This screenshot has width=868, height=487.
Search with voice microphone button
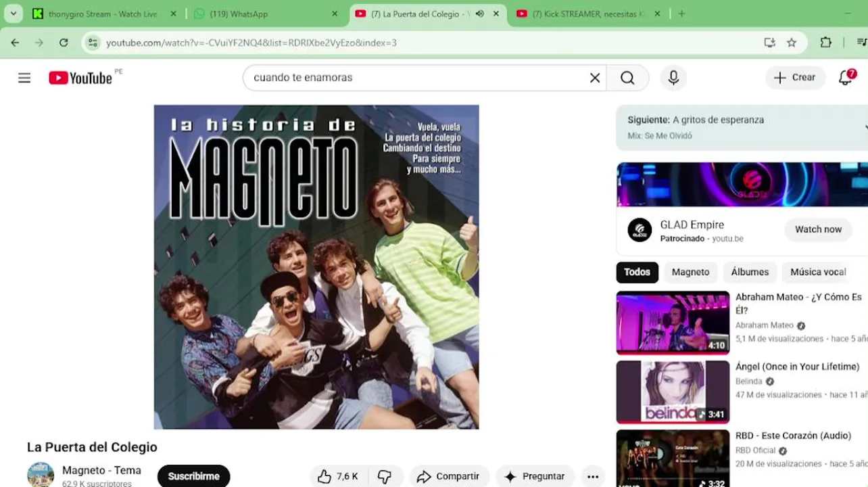pyautogui.click(x=673, y=78)
